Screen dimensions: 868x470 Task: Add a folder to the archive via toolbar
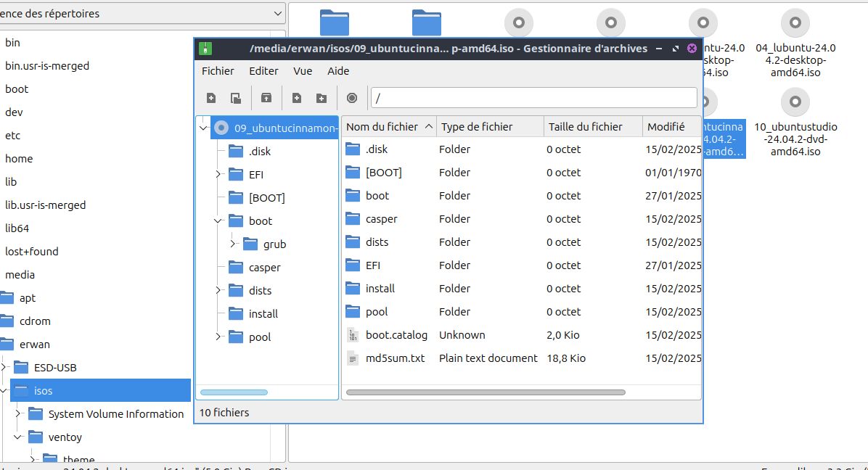tap(322, 98)
